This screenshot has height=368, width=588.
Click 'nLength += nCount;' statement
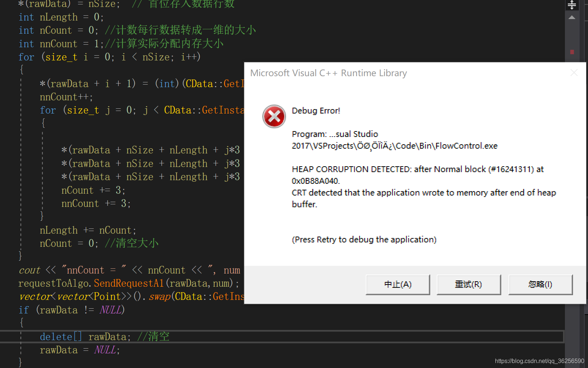click(88, 230)
